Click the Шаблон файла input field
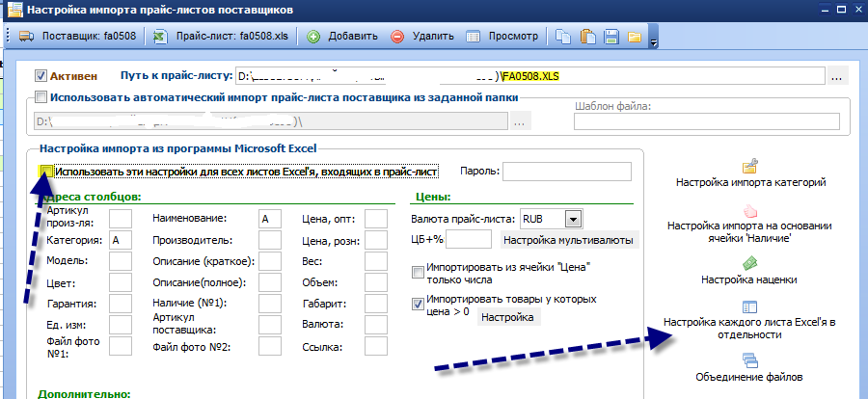Image resolution: width=868 pixels, height=399 pixels. 706,121
